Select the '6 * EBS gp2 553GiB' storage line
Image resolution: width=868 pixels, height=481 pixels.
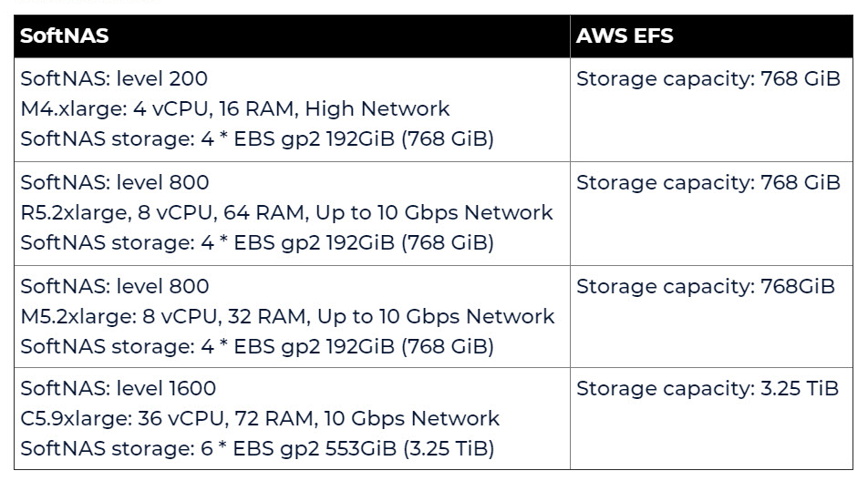[256, 448]
